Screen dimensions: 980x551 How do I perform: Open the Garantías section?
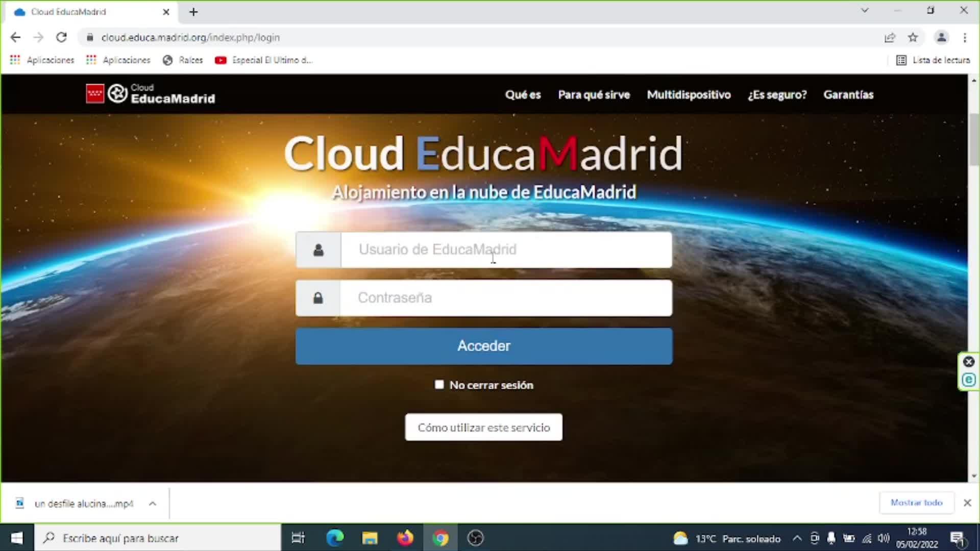(848, 95)
